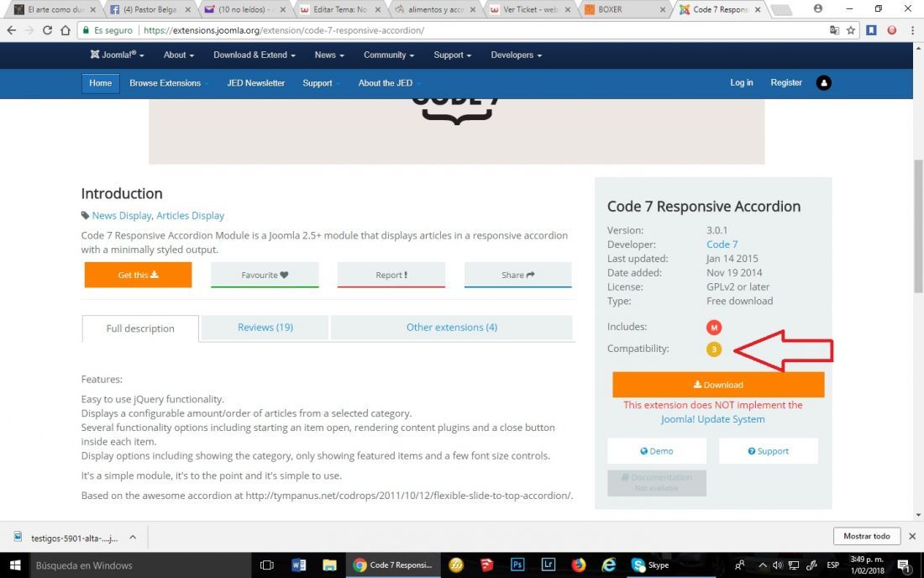Expand the top Support dropdown
The width and height of the screenshot is (924, 578).
click(x=453, y=55)
